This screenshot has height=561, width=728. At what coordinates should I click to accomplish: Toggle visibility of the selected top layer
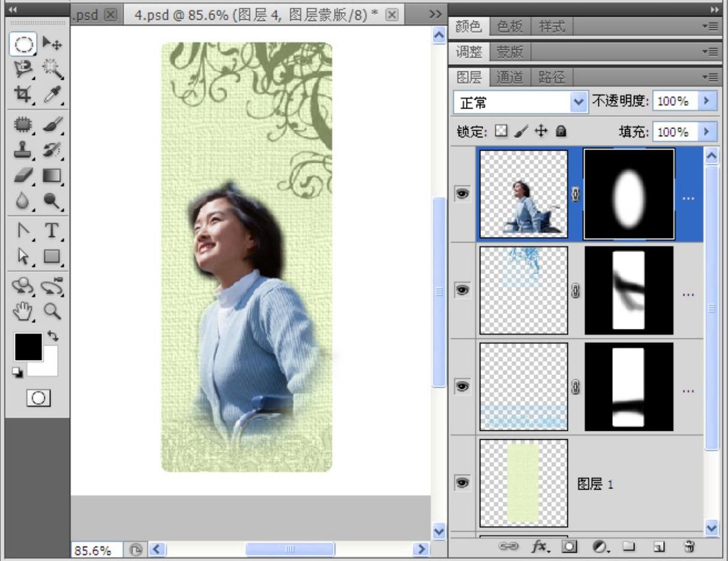point(462,194)
